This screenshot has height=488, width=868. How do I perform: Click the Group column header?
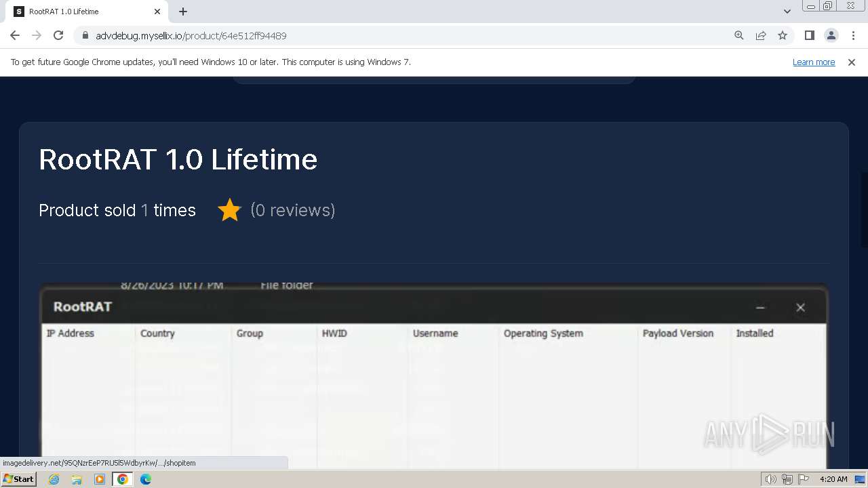pos(250,333)
